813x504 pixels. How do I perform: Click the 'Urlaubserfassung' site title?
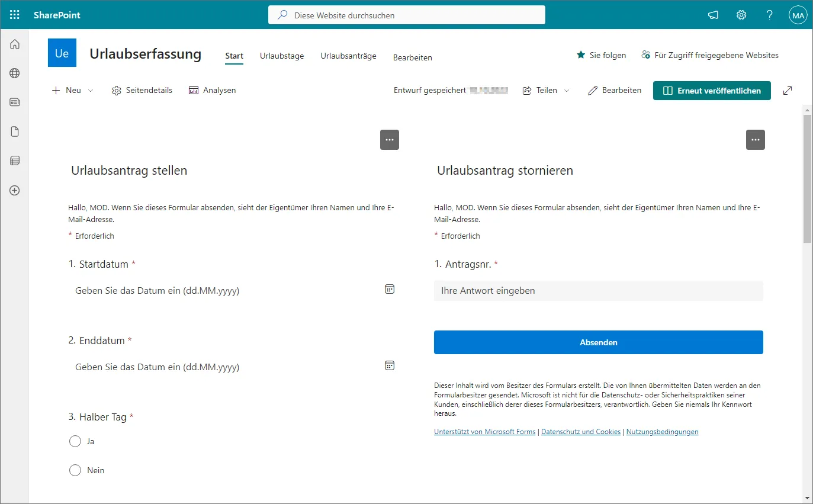click(146, 54)
